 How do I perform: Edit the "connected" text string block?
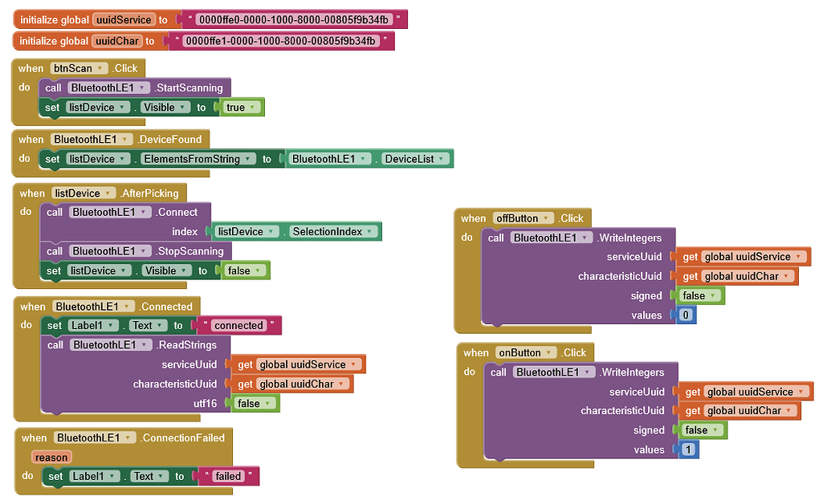pos(238,325)
